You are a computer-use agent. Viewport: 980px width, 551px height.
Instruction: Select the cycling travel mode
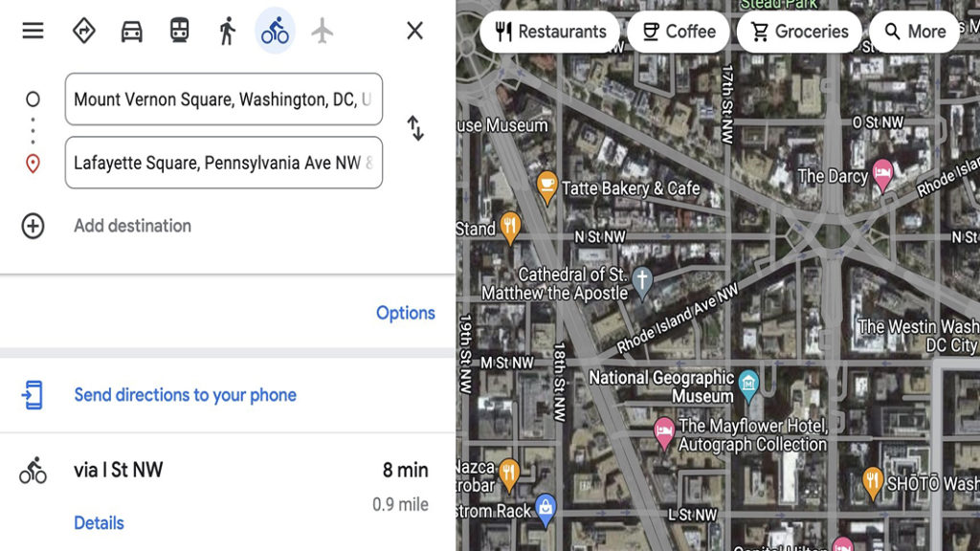(x=275, y=31)
